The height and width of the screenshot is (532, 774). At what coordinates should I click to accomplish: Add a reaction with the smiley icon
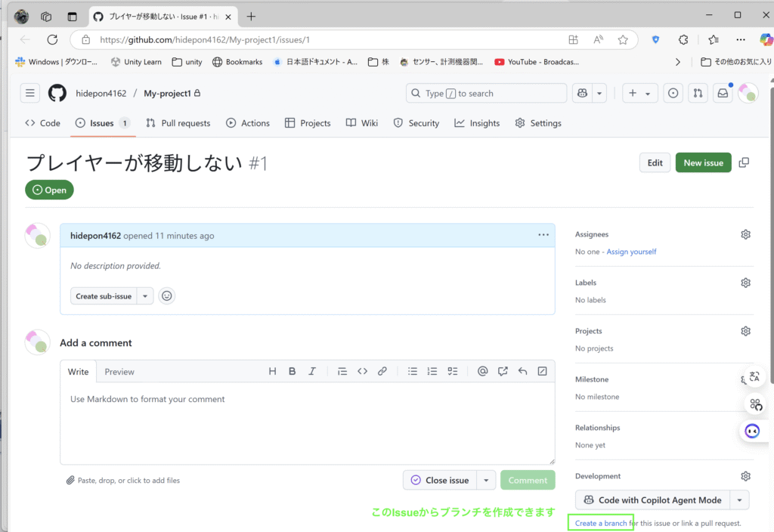tap(167, 296)
